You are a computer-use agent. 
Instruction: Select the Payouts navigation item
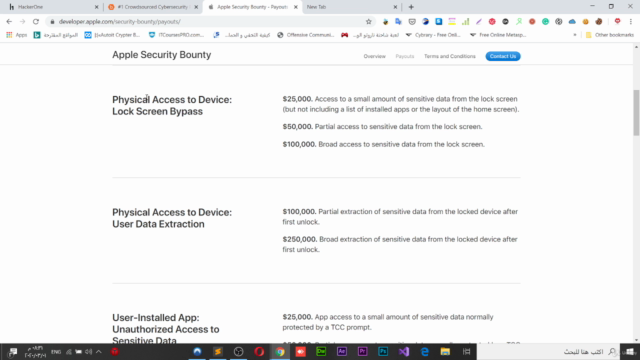(x=404, y=56)
